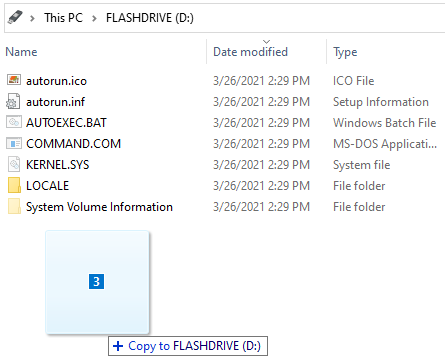The image size is (445, 361).
Task: Go to This PC breadcrumb
Action: (63, 18)
